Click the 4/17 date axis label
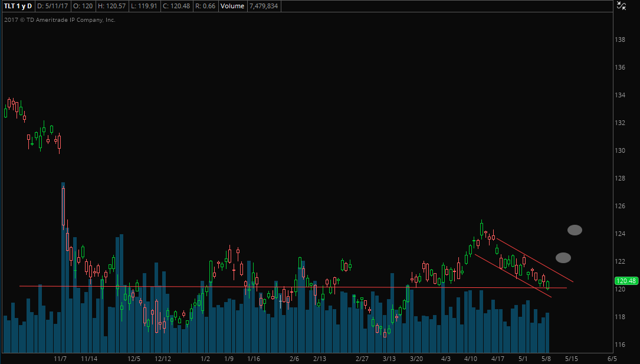 (498, 359)
